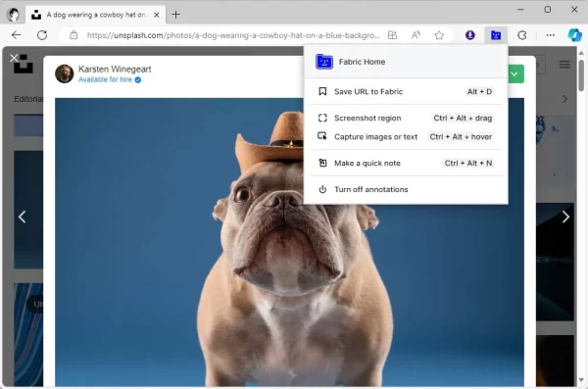The image size is (588, 389).
Task: Open Karsten Winegeart profile link
Action: 115,69
